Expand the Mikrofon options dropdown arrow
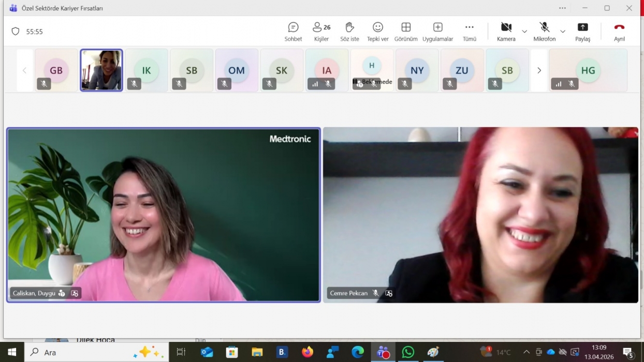This screenshot has height=362, width=644. 563,32
